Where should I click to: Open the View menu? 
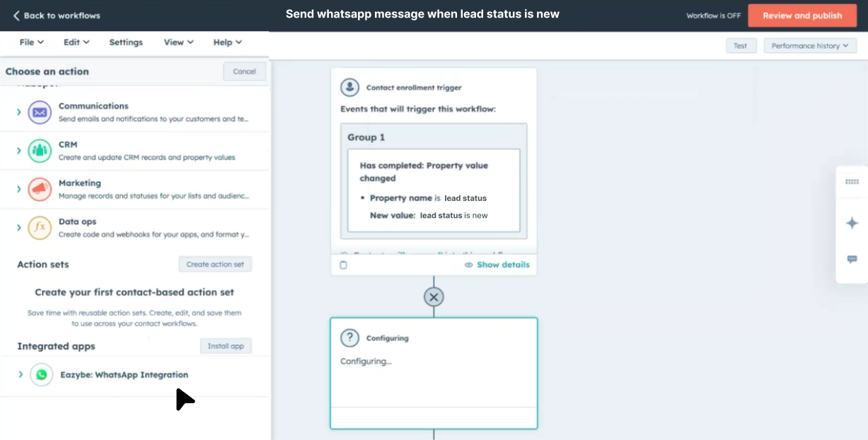[x=177, y=42]
